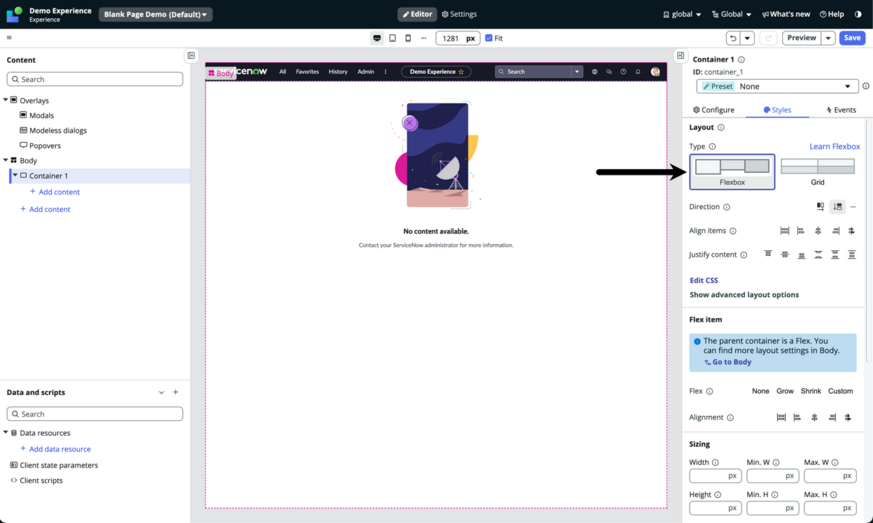
Task: Select Flexbox layout type
Action: click(x=732, y=172)
